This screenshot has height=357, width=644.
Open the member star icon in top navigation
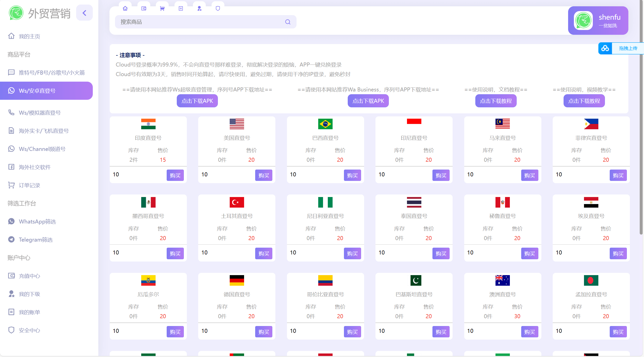coord(199,8)
